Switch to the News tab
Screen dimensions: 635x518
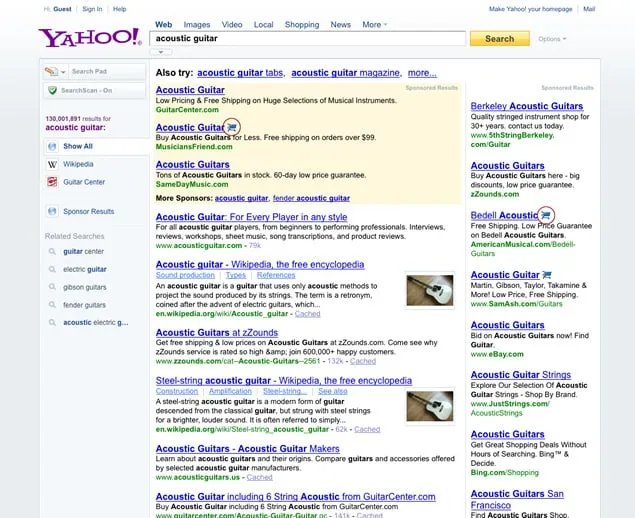(341, 25)
